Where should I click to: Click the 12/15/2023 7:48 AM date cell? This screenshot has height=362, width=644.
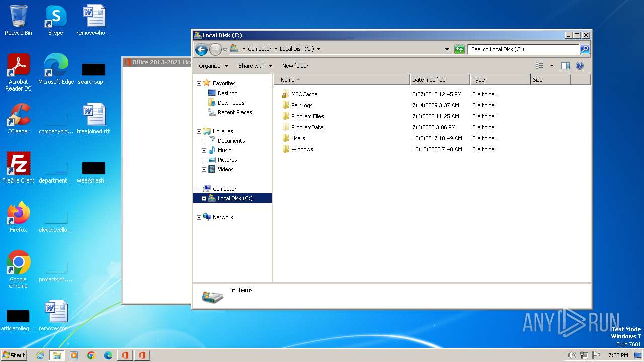pyautogui.click(x=437, y=149)
